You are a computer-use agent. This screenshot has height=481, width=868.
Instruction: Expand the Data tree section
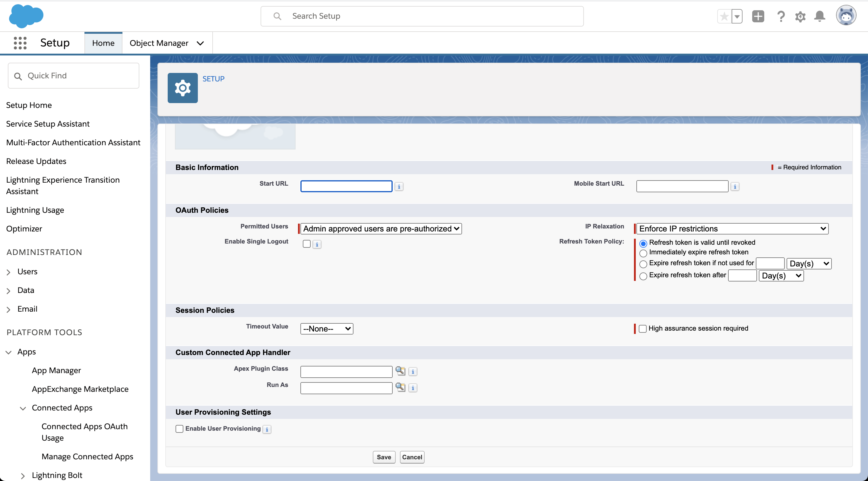tap(8, 291)
